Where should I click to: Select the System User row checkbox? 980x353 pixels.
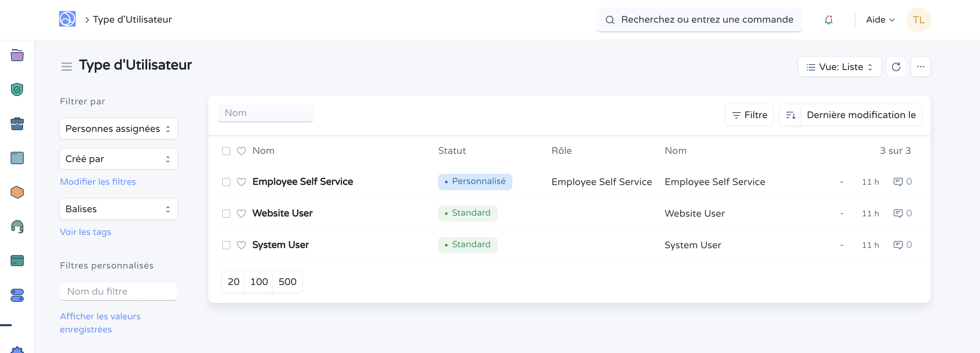click(226, 245)
